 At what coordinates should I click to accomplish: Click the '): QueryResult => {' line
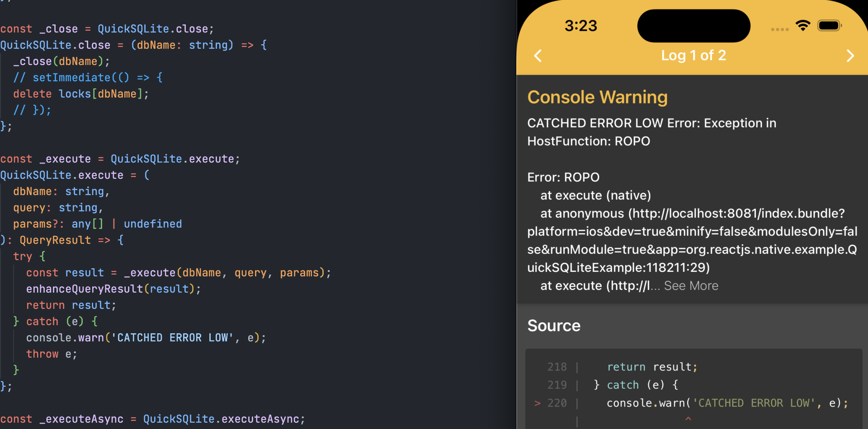(x=62, y=240)
